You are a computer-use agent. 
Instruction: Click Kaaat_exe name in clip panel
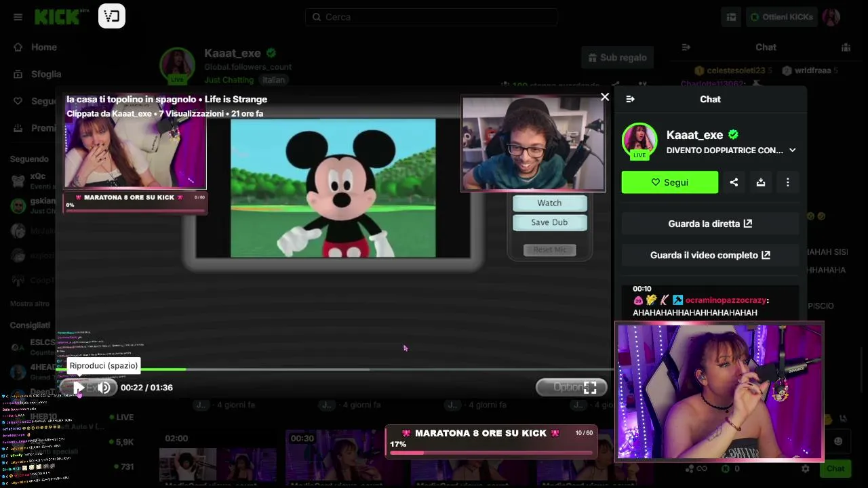(x=694, y=135)
